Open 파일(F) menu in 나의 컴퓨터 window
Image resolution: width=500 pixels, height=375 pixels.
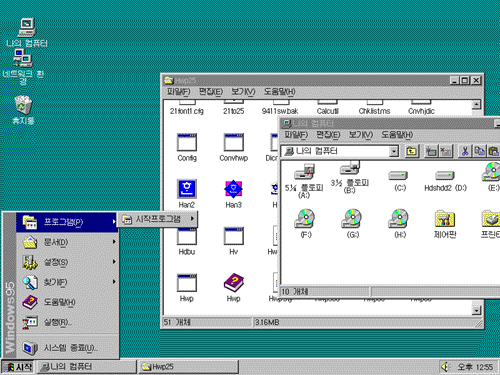296,135
